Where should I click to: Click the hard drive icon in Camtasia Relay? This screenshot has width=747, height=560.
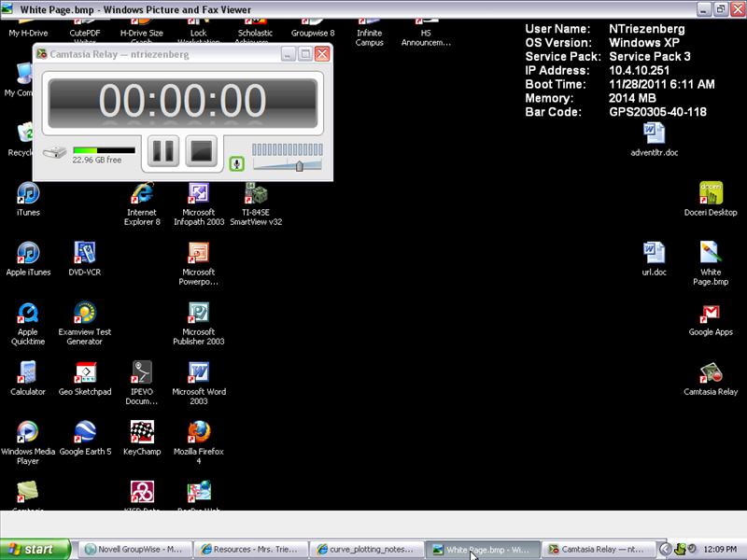tap(54, 152)
